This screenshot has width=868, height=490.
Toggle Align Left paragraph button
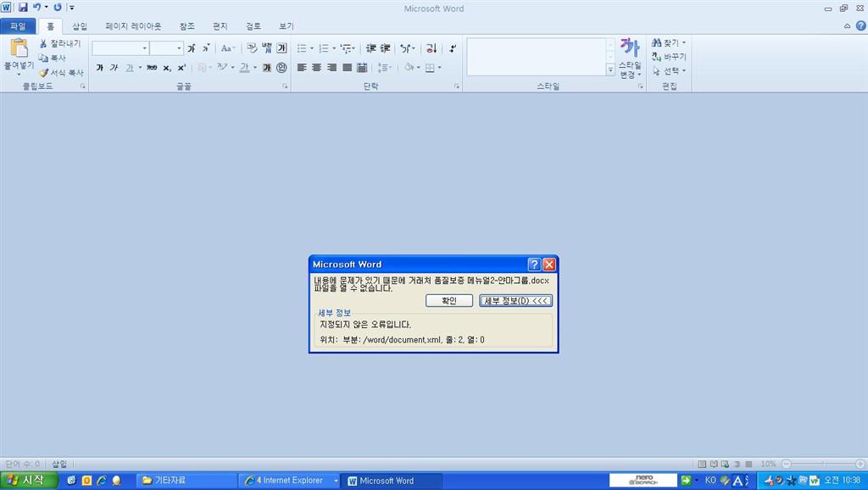pos(302,68)
